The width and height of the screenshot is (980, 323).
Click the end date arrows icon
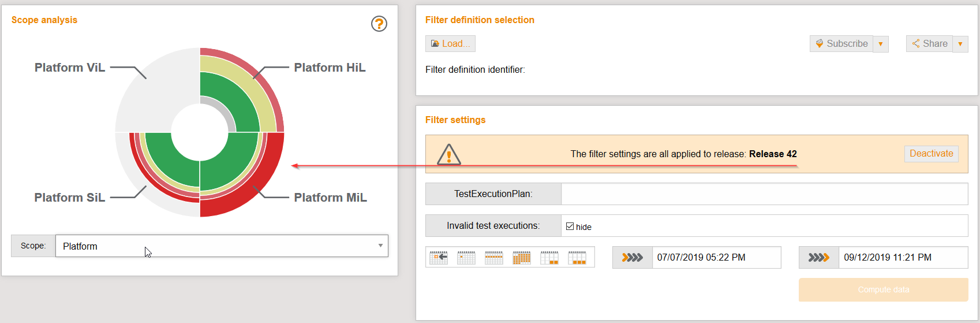(819, 258)
